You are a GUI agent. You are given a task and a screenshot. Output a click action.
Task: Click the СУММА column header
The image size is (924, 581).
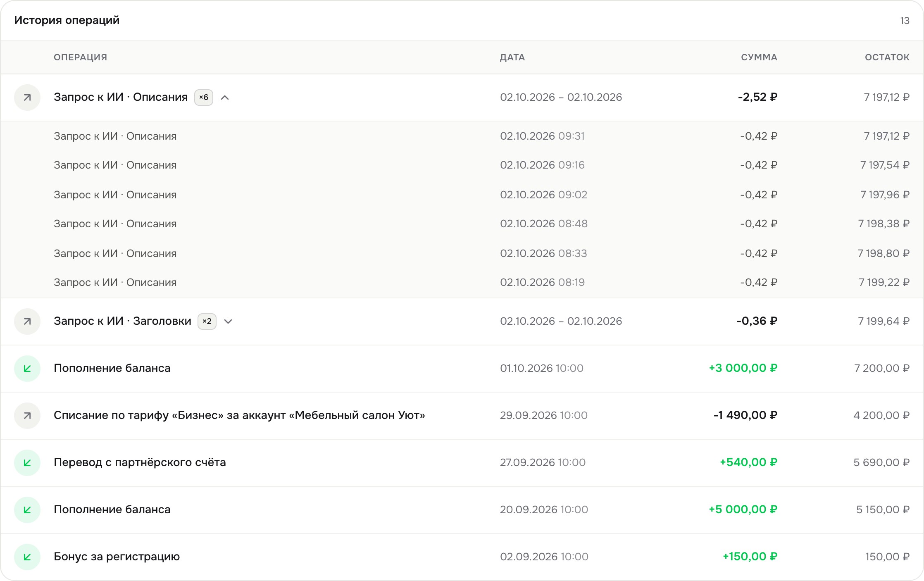click(x=759, y=57)
